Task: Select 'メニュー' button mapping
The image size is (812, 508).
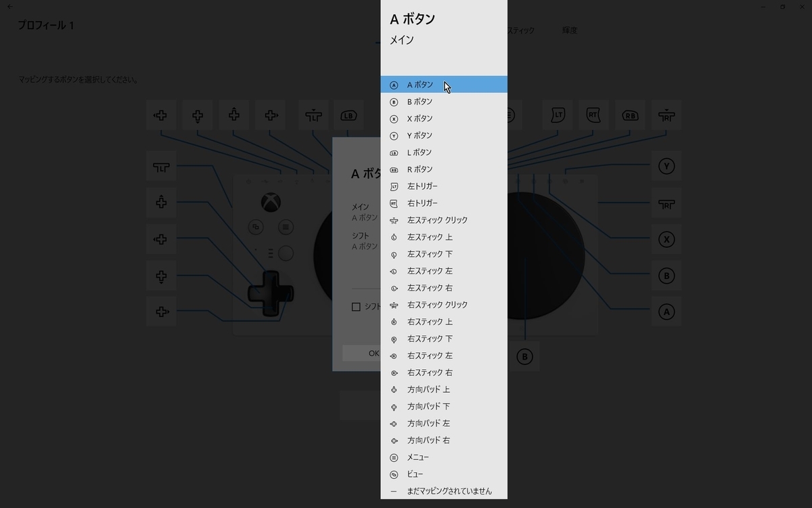Action: (444, 457)
